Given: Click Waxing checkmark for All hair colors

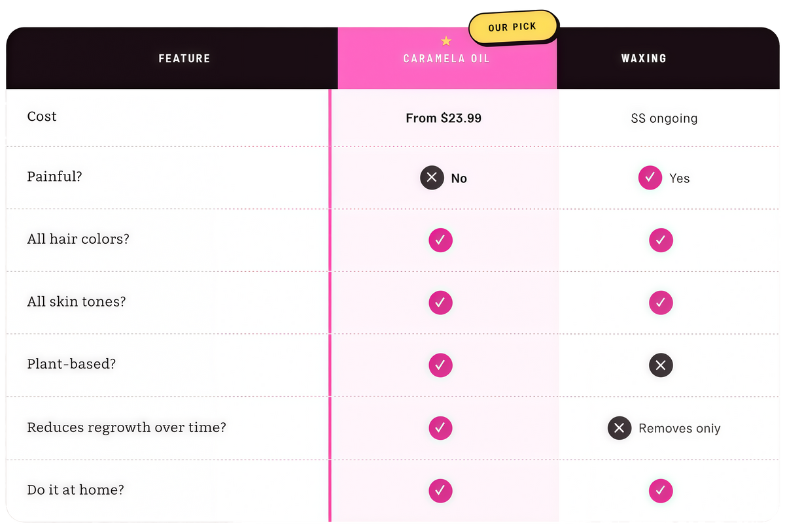Looking at the screenshot, I should point(661,240).
